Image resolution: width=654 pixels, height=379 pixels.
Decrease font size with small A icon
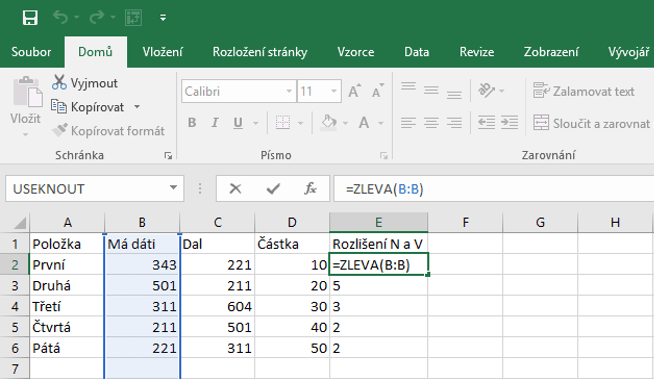pos(377,91)
